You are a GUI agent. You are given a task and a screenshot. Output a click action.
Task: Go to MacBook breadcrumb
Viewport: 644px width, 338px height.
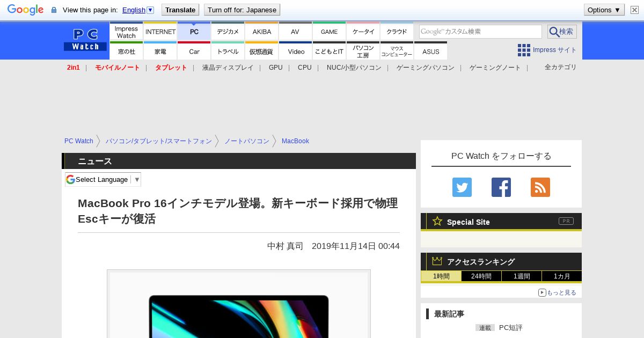click(x=295, y=141)
